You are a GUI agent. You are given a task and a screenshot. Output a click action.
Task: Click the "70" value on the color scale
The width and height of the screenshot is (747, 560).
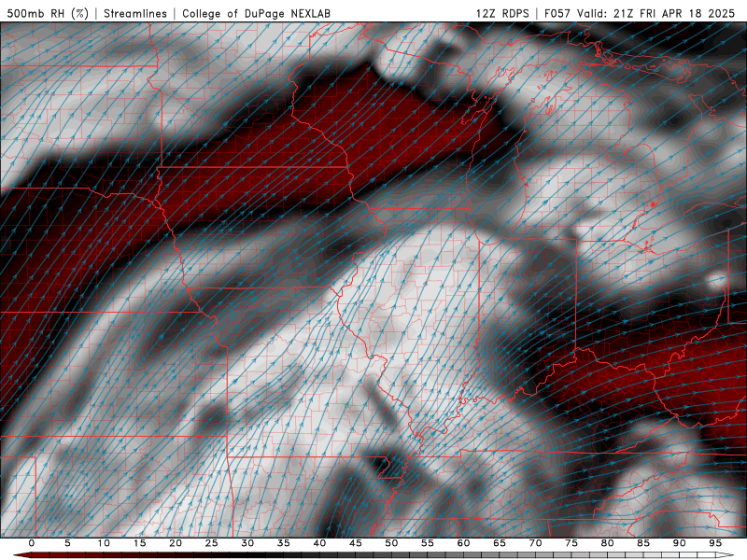coord(535,543)
